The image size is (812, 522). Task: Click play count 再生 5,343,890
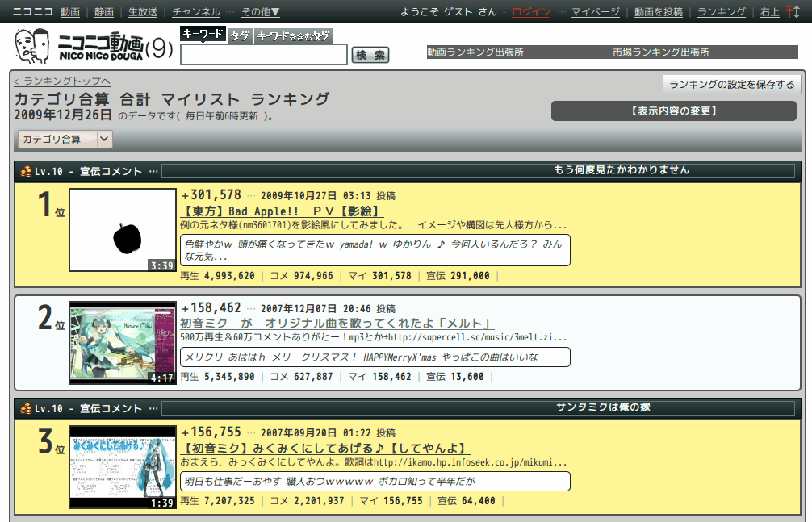coord(217,377)
